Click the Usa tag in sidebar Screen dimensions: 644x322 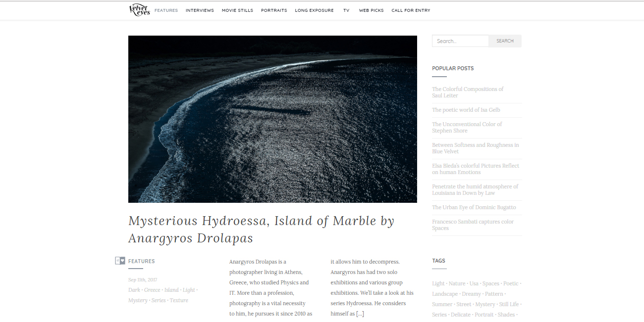coord(474,283)
